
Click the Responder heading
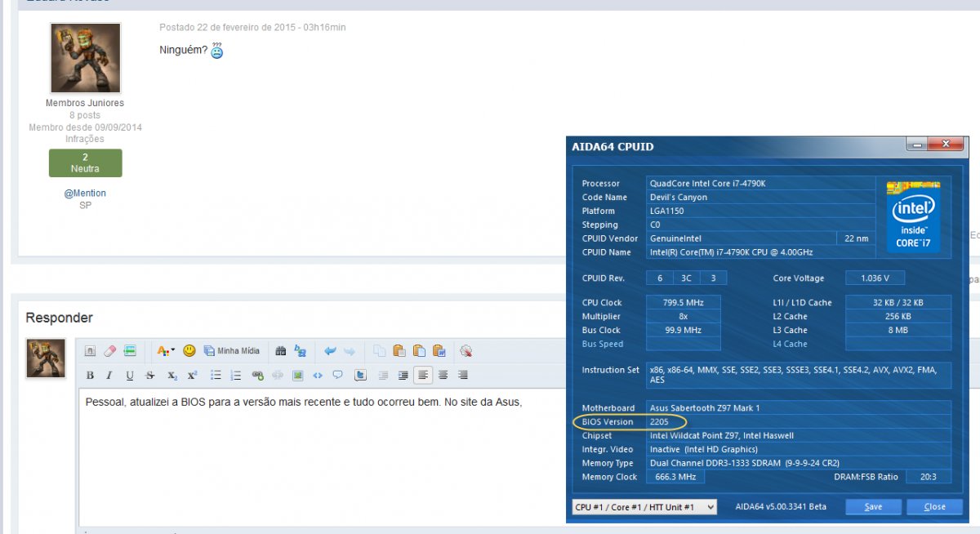pyautogui.click(x=59, y=318)
